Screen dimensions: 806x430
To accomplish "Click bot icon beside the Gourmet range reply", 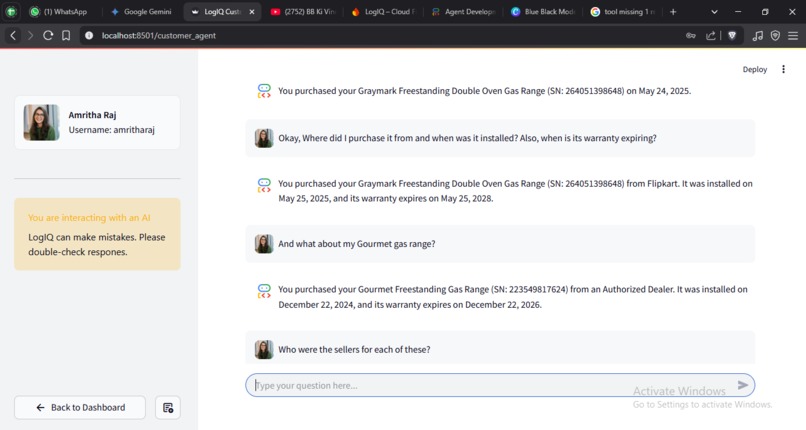I will click(x=264, y=291).
